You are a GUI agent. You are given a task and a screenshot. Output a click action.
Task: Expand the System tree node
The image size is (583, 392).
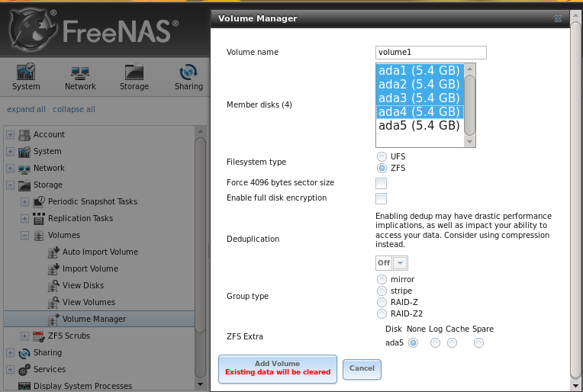(10, 152)
